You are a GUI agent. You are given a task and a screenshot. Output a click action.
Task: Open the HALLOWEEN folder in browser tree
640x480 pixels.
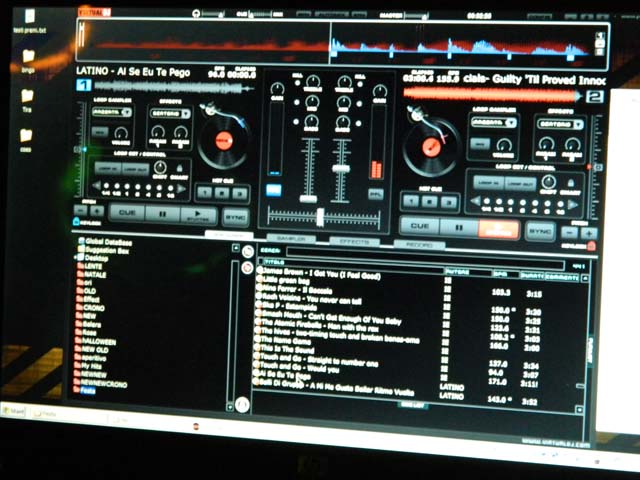(96, 341)
